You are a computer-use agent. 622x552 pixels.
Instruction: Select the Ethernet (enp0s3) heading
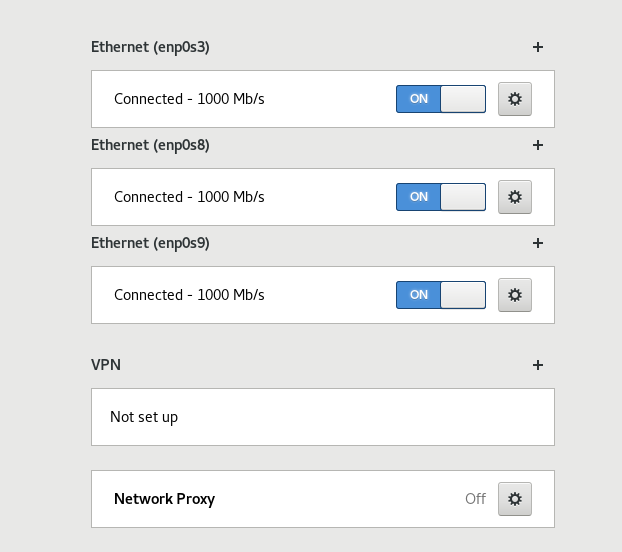[x=150, y=47]
